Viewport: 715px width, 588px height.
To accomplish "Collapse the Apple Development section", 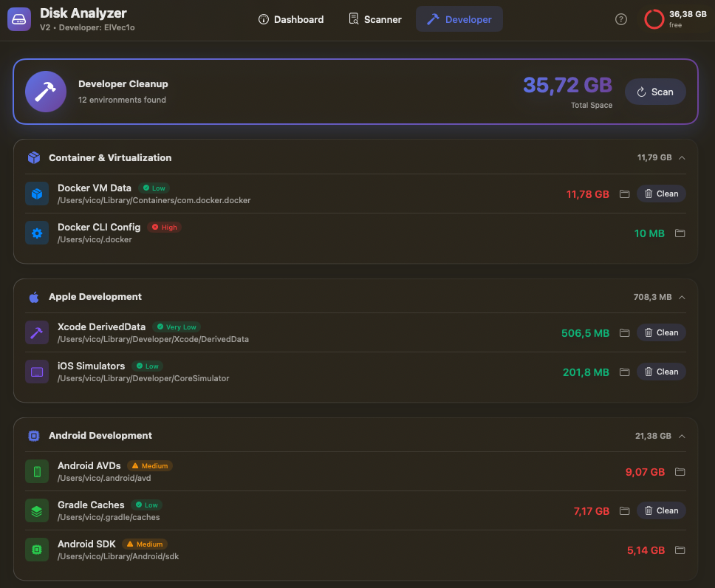I will click(682, 297).
